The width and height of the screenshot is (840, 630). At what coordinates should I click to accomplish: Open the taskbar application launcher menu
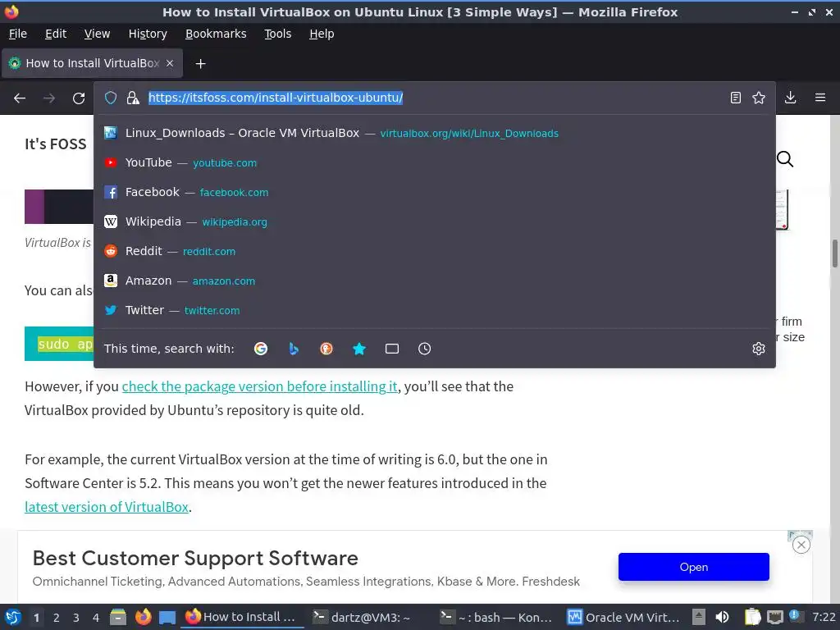pyautogui.click(x=13, y=617)
